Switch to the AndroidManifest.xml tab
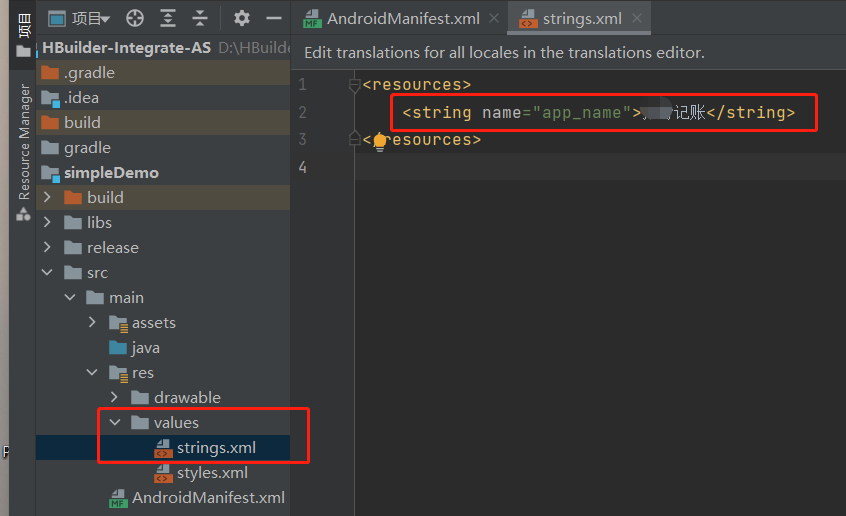 [x=391, y=18]
